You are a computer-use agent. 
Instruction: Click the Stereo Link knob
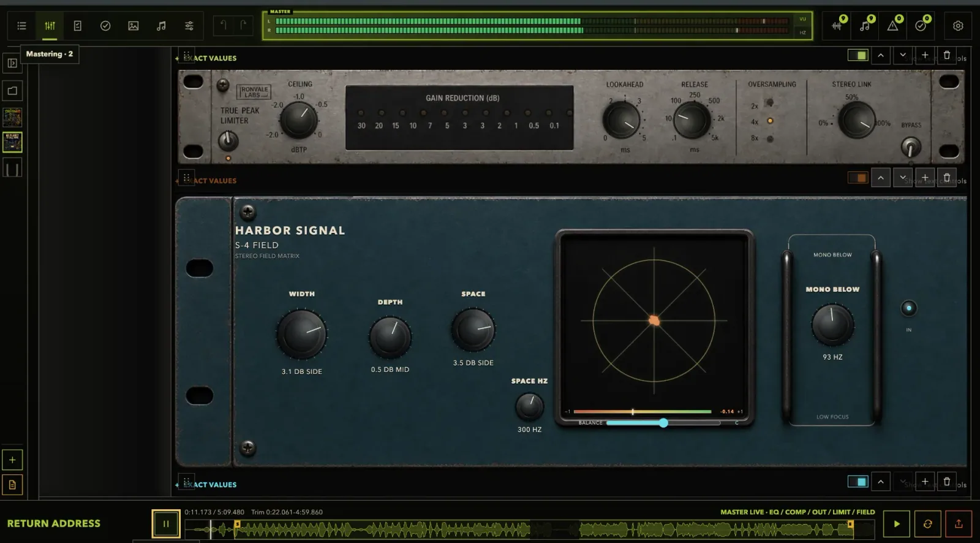858,120
